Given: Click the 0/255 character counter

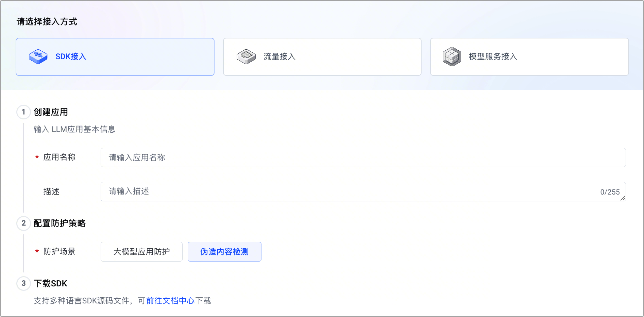Looking at the screenshot, I should click(x=610, y=192).
